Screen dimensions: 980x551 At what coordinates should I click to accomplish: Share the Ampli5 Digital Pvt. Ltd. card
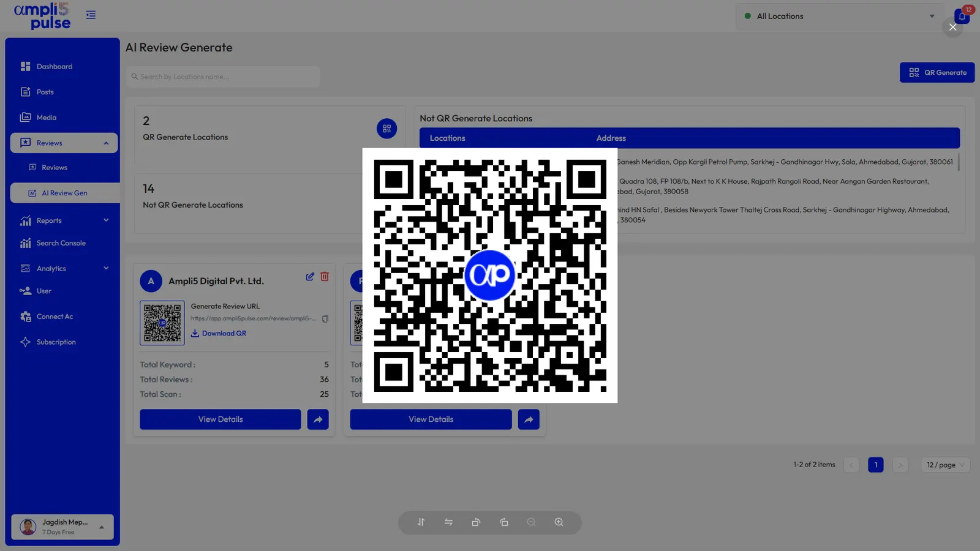point(318,419)
